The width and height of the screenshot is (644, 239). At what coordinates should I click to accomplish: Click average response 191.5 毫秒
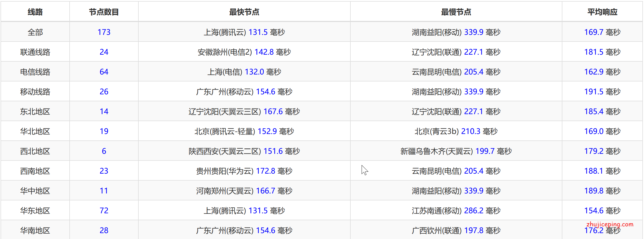(602, 92)
